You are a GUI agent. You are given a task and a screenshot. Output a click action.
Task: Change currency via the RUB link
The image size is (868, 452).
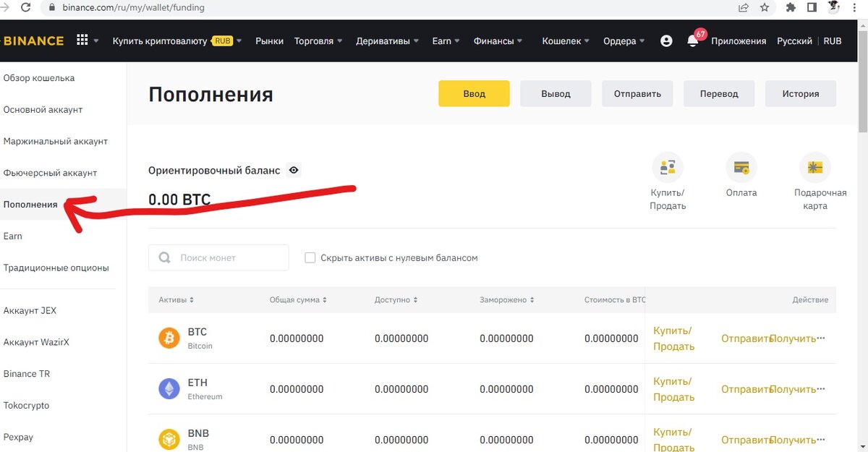coord(833,41)
